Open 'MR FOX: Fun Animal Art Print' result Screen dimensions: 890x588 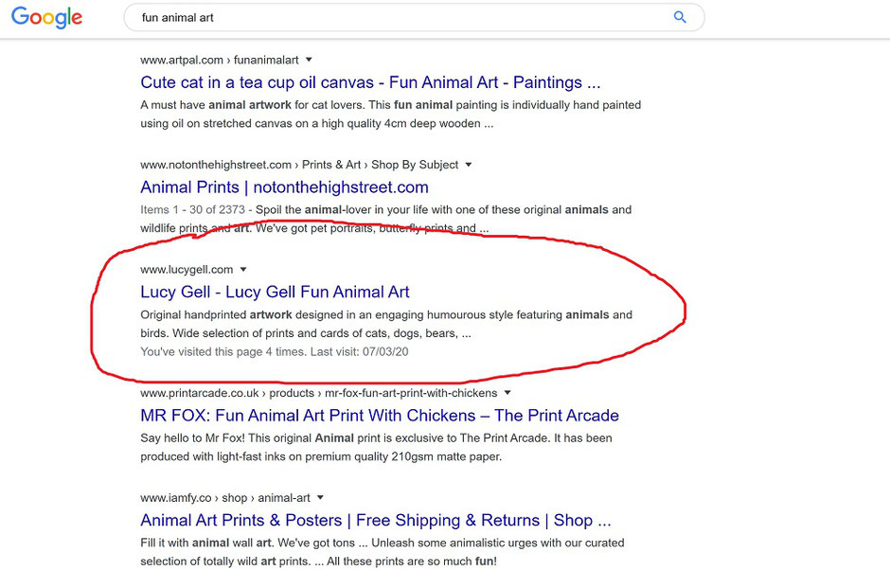379,416
